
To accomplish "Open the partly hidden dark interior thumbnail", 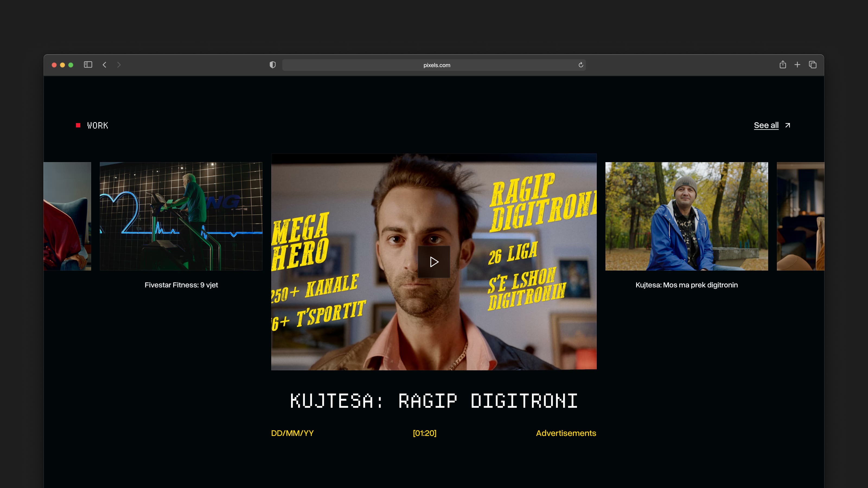I will click(800, 216).
